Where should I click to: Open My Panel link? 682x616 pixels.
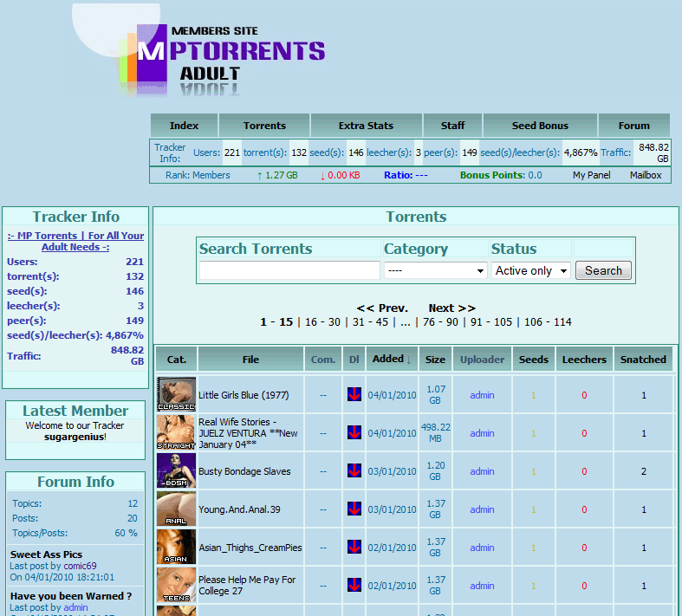point(591,175)
